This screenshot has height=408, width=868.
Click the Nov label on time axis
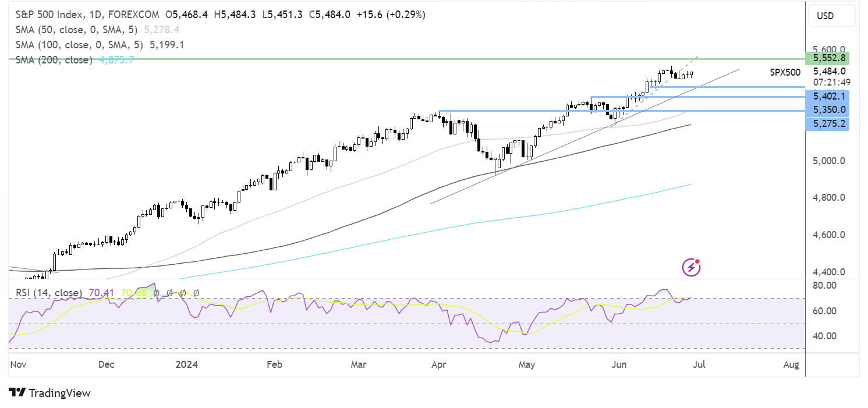tap(19, 365)
